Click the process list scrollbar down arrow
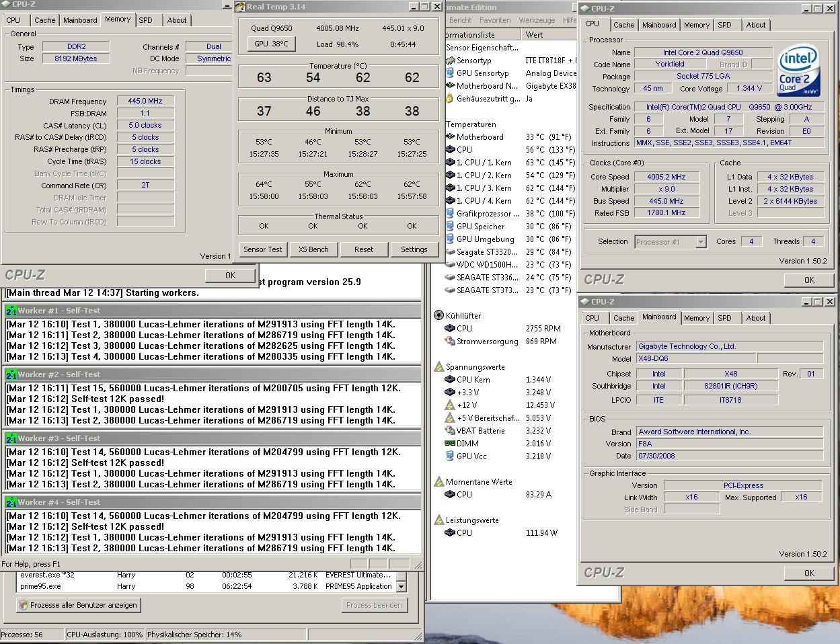Screen dimensions: 840x644 (402, 586)
